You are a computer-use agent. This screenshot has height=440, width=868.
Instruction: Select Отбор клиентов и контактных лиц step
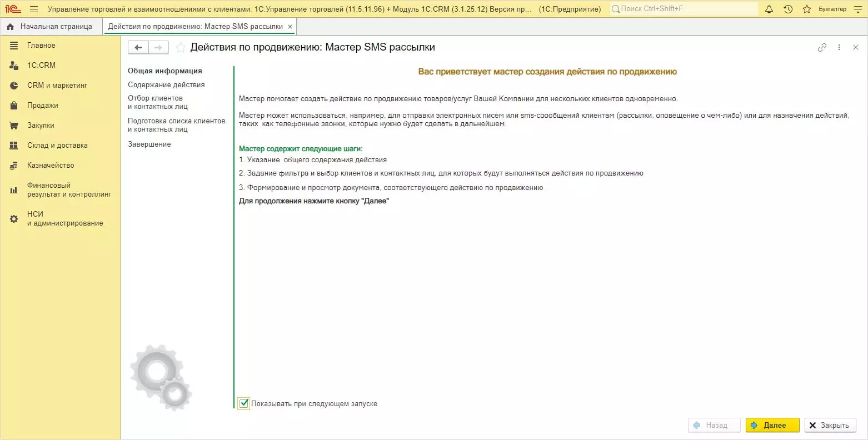pyautogui.click(x=158, y=102)
